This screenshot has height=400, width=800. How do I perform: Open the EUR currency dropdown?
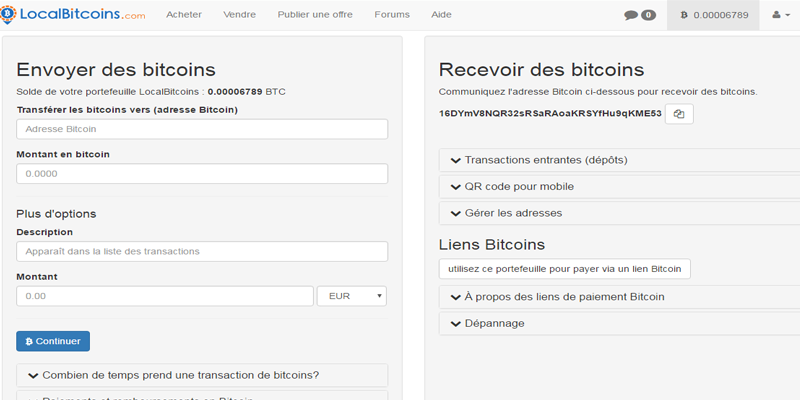(x=352, y=296)
